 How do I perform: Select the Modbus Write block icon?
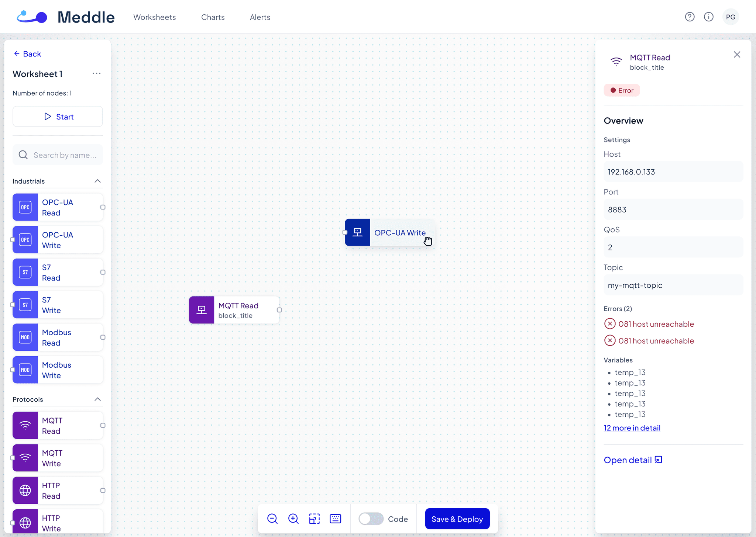click(25, 370)
